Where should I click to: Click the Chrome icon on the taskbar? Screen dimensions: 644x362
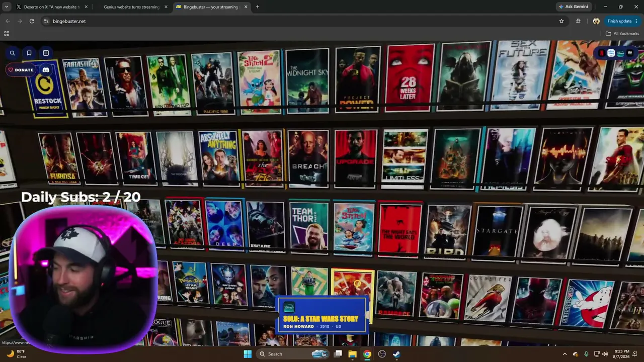367,354
